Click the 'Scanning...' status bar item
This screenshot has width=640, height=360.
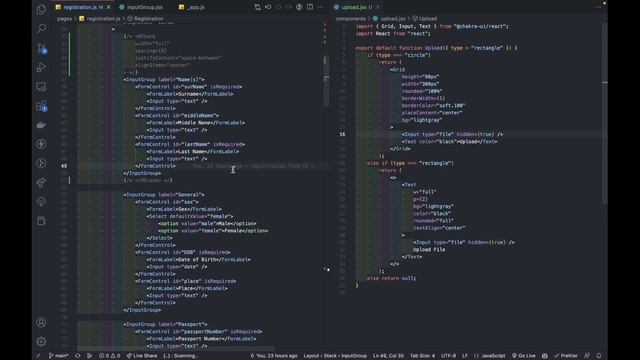click(180, 356)
